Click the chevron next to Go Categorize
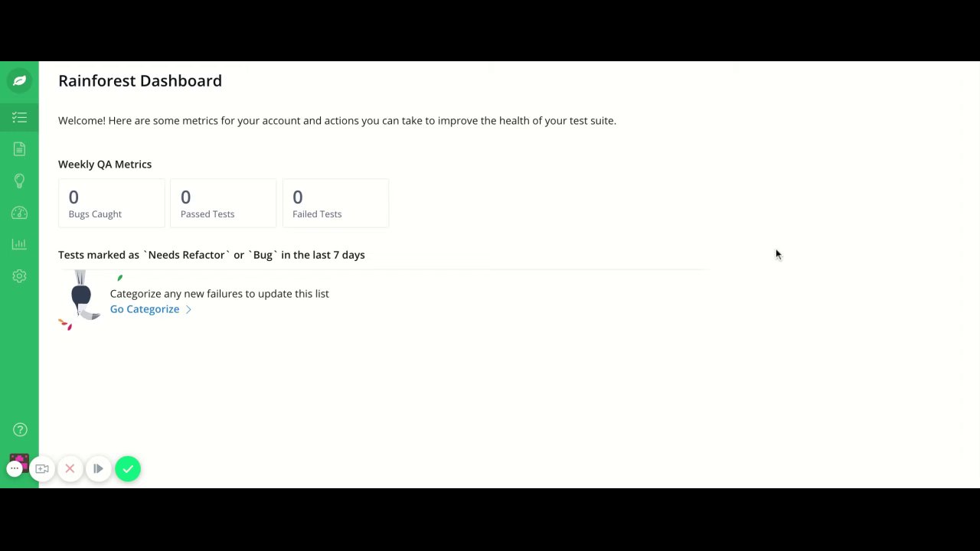Viewport: 980px width, 551px height. pyautogui.click(x=188, y=309)
